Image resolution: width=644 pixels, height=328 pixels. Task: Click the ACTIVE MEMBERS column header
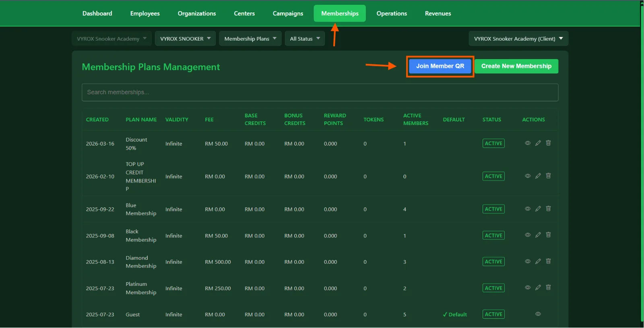pyautogui.click(x=416, y=119)
